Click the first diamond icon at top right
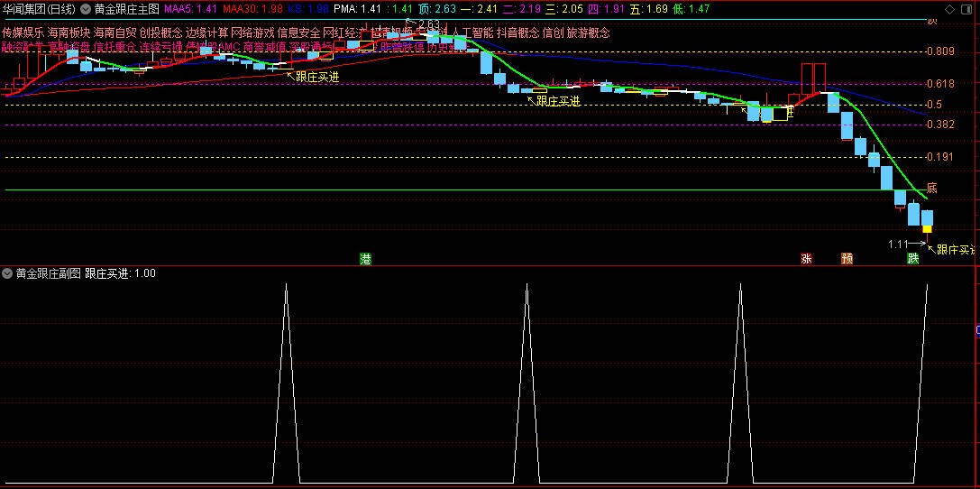The width and height of the screenshot is (980, 489). point(950,9)
